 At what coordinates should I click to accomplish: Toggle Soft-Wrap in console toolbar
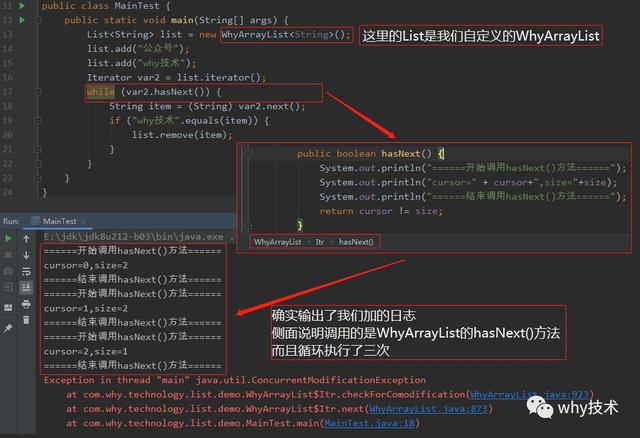pos(26,271)
